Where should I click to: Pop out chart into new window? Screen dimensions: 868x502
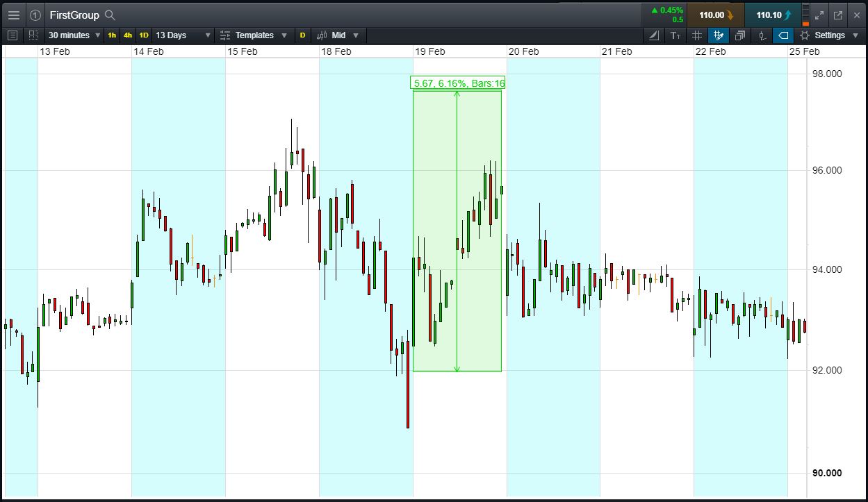pos(838,15)
